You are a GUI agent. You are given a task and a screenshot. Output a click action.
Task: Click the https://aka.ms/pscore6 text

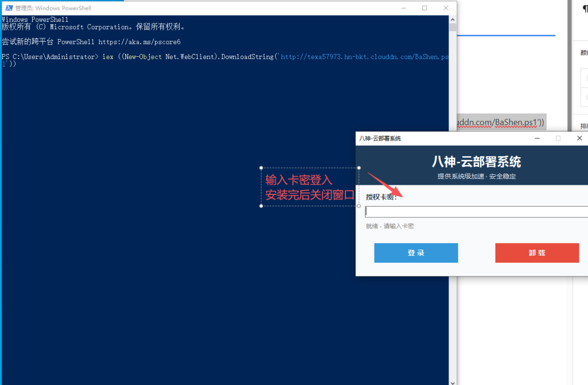click(x=140, y=42)
